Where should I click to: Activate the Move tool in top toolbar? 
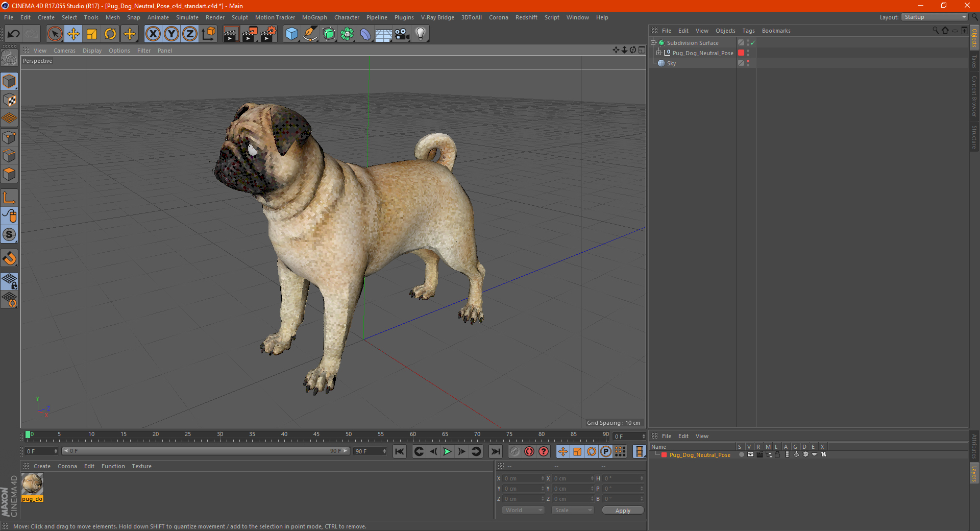click(x=73, y=34)
